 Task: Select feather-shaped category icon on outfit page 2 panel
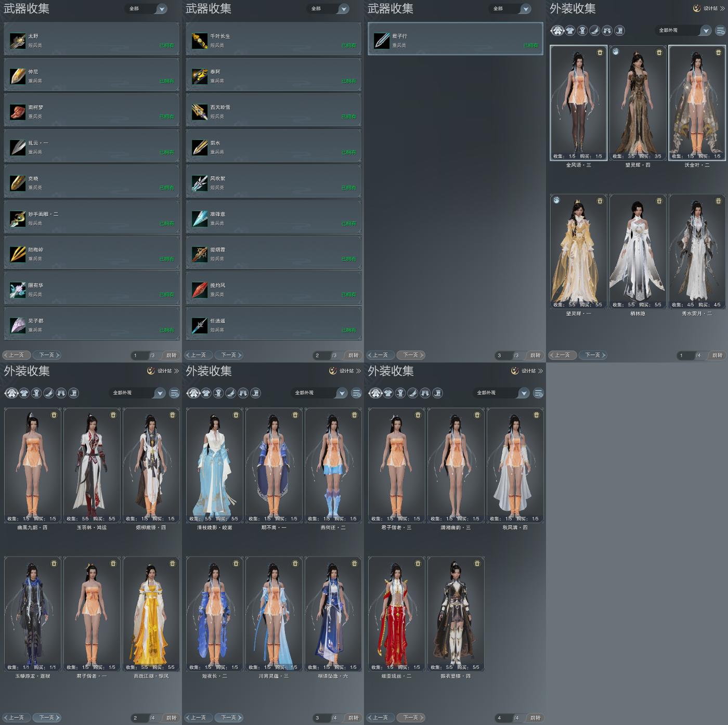click(48, 393)
